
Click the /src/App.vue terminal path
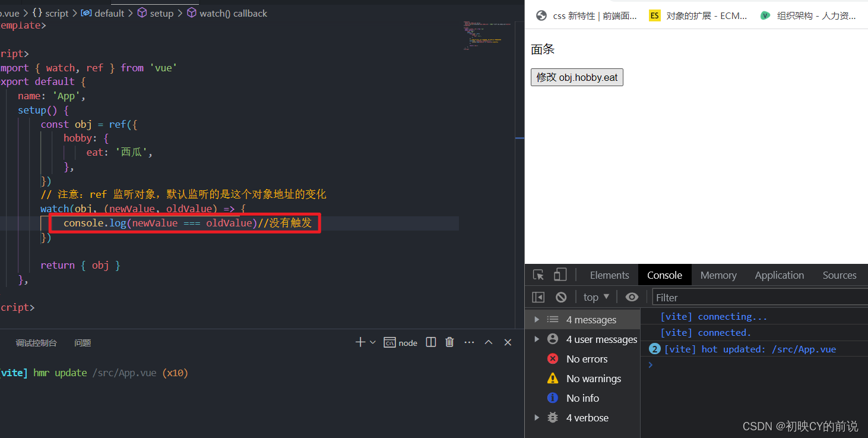pyautogui.click(x=124, y=373)
